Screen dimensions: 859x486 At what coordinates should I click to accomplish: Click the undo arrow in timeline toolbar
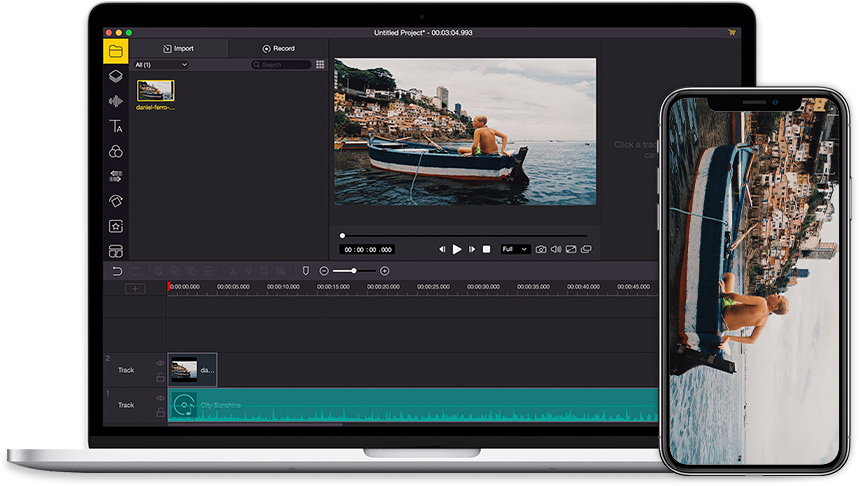[x=117, y=271]
